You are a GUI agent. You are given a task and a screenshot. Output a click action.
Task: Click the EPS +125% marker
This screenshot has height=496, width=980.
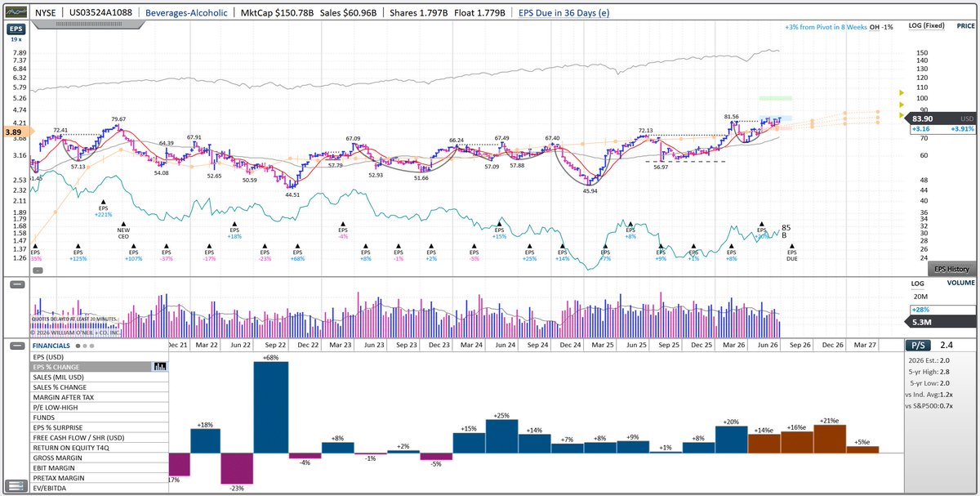pyautogui.click(x=78, y=252)
